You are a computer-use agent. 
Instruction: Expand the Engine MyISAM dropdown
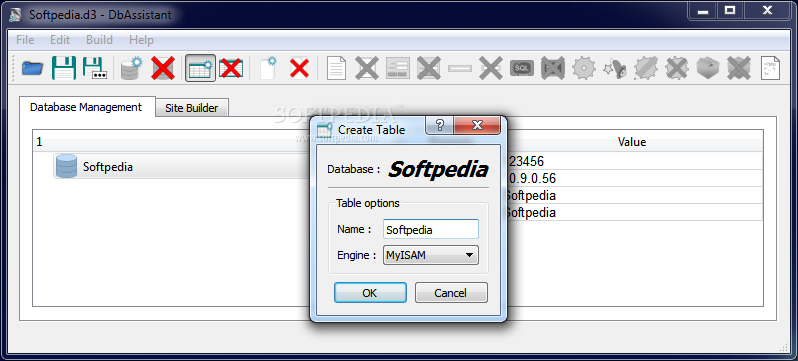coord(431,255)
